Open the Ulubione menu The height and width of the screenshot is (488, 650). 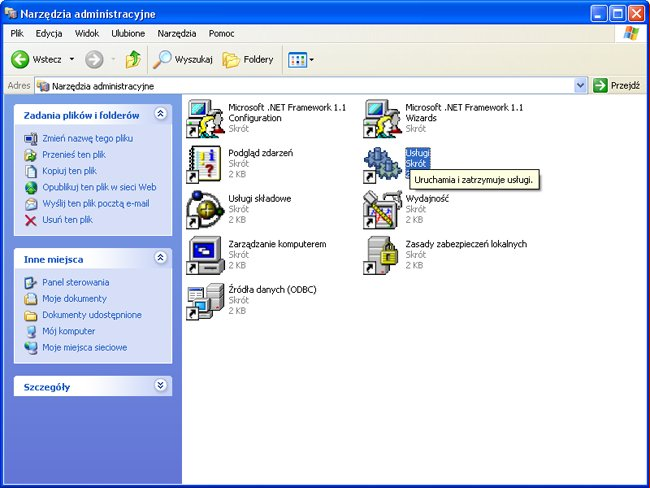[128, 34]
